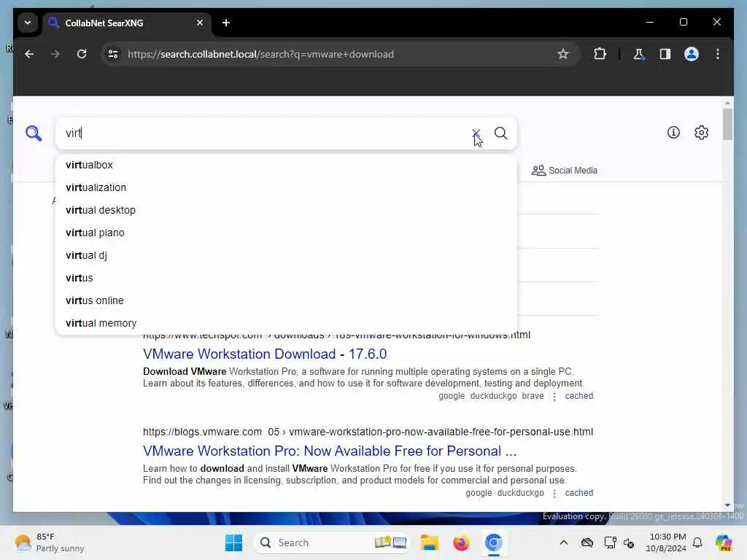Open the Chromium taskbar icon
Viewport: 747px width, 560px height.
494,542
